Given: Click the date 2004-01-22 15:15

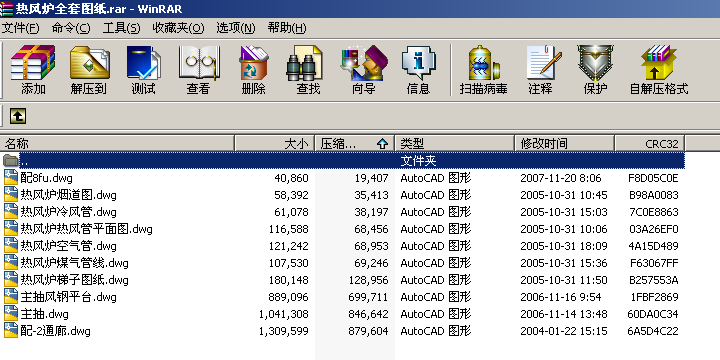Looking at the screenshot, I should (x=564, y=331).
